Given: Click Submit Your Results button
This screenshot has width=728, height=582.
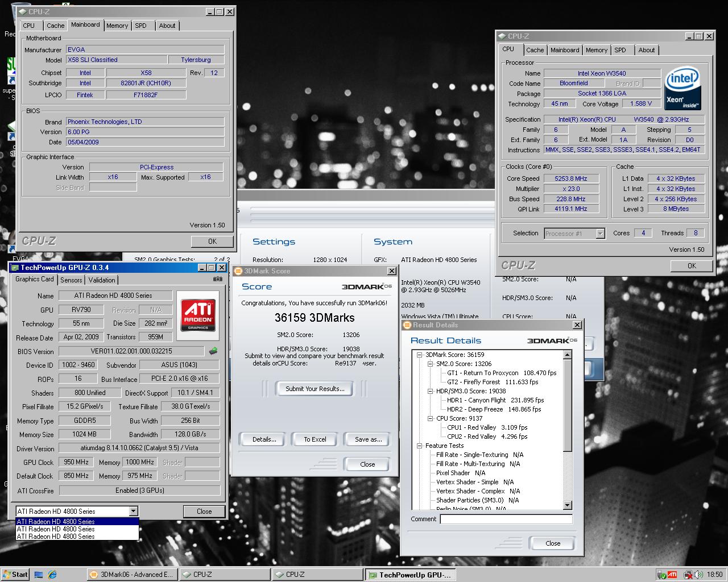Looking at the screenshot, I should tap(315, 389).
